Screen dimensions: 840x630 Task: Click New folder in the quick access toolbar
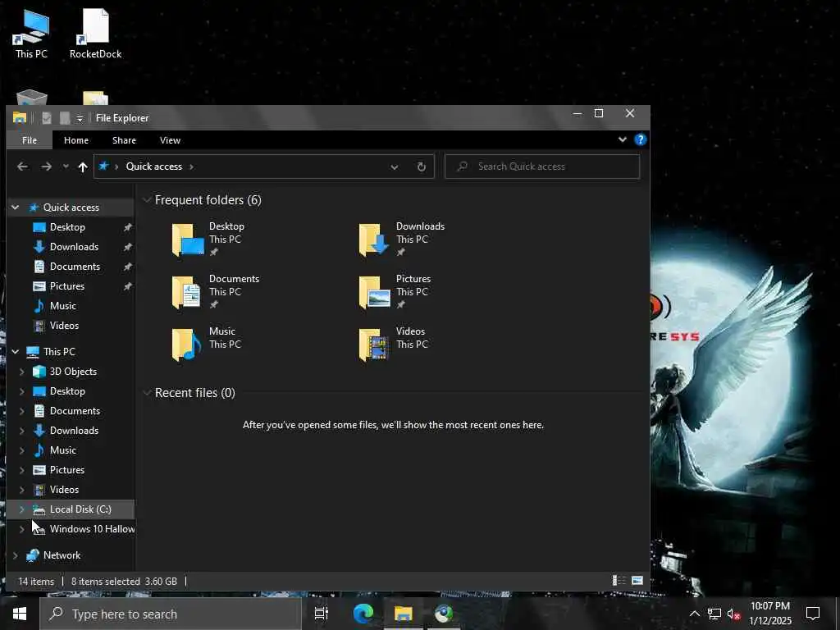[x=65, y=118]
